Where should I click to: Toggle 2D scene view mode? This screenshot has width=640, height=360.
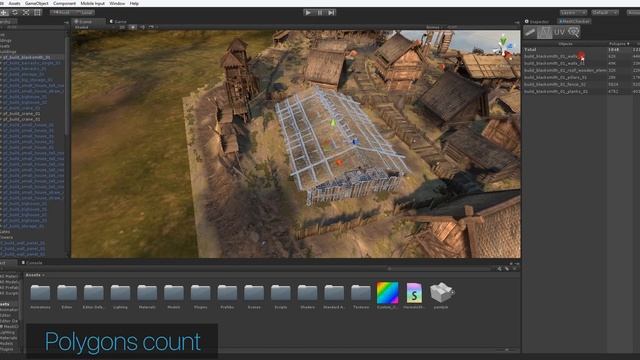[x=122, y=27]
